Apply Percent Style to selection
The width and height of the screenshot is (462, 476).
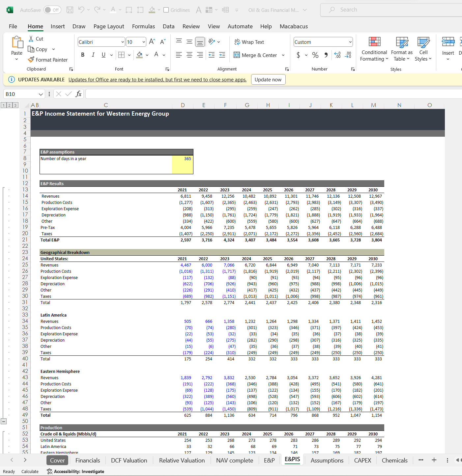pos(315,55)
